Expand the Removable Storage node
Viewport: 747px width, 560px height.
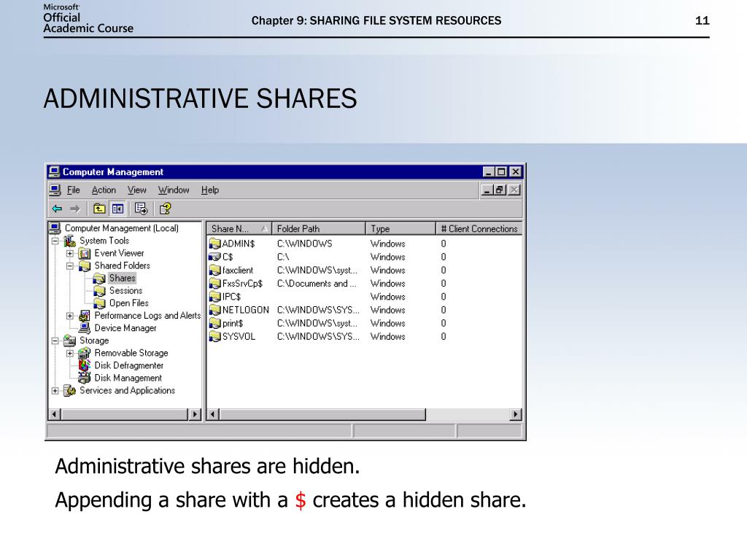[x=70, y=353]
